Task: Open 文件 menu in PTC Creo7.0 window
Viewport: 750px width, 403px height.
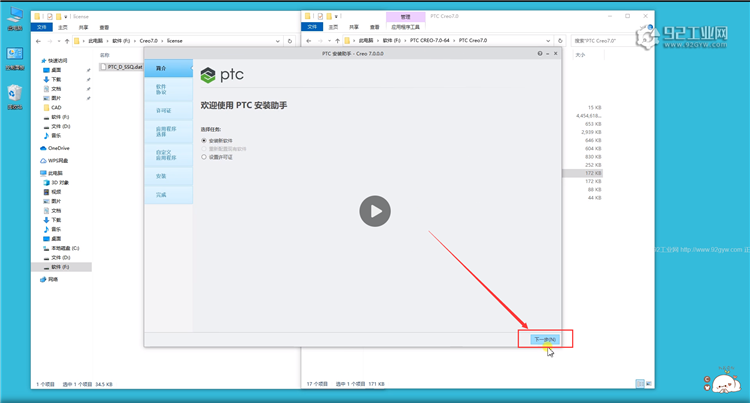Action: click(312, 27)
